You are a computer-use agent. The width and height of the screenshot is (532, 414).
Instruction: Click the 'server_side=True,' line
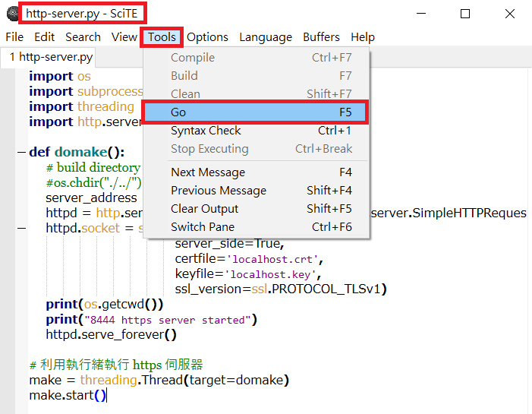click(229, 244)
